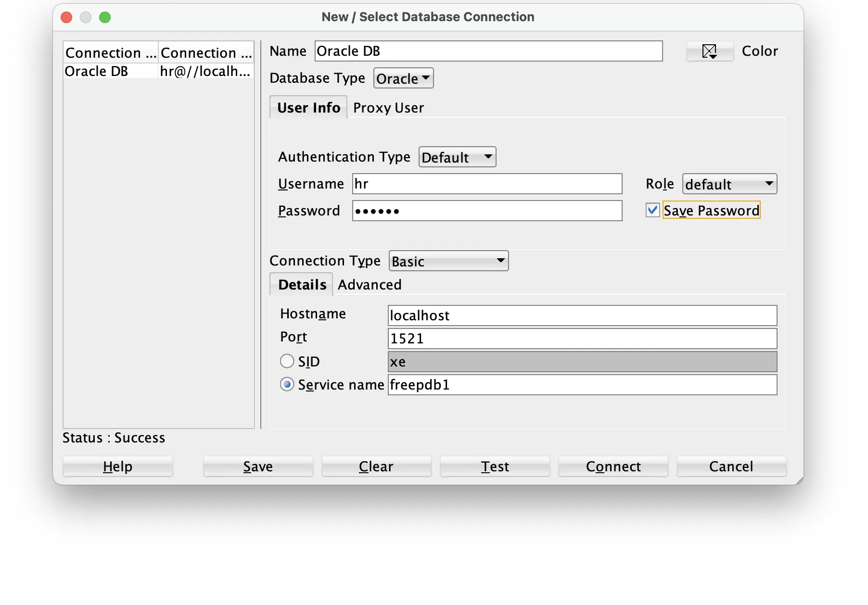The width and height of the screenshot is (868, 605).
Task: Click the Status : Success text
Action: point(114,438)
